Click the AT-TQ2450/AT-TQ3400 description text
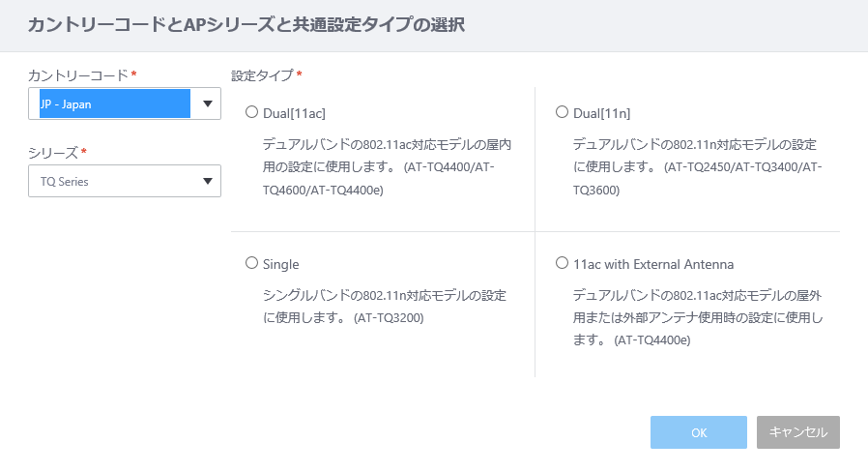868x472 pixels. (698, 167)
